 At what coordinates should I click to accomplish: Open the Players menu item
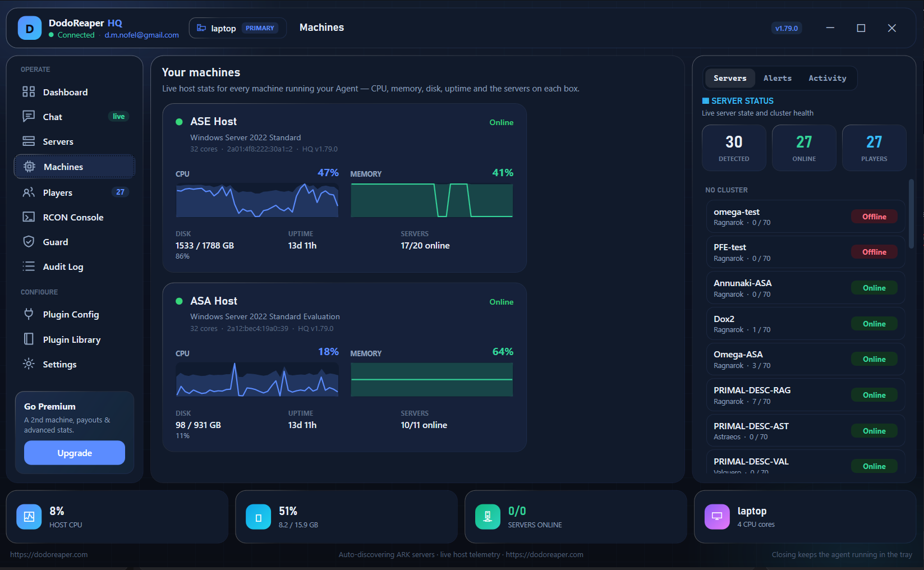75,192
